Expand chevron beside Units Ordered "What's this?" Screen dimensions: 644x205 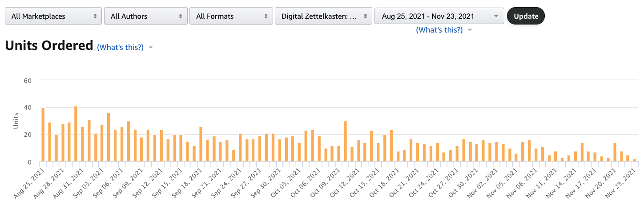pos(151,47)
